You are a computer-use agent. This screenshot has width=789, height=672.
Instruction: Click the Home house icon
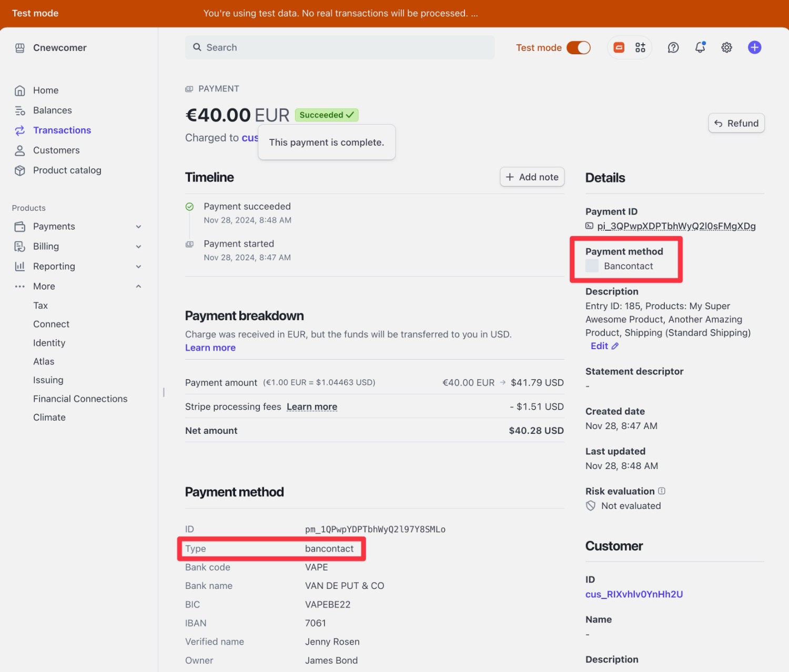(20, 90)
